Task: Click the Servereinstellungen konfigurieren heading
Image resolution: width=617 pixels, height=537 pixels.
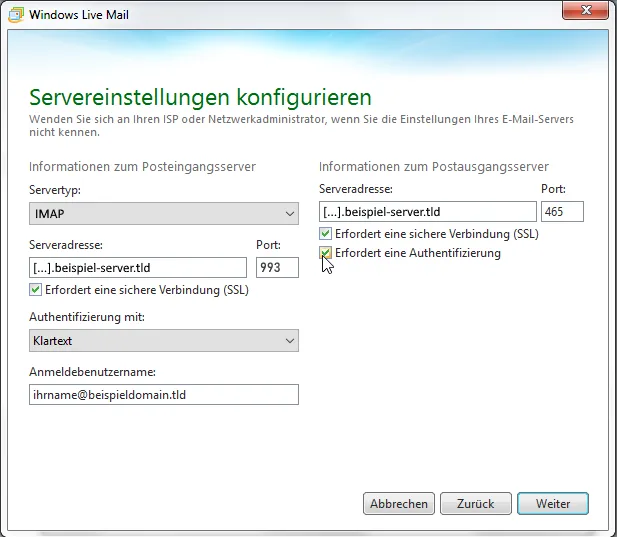Action: pyautogui.click(x=200, y=98)
